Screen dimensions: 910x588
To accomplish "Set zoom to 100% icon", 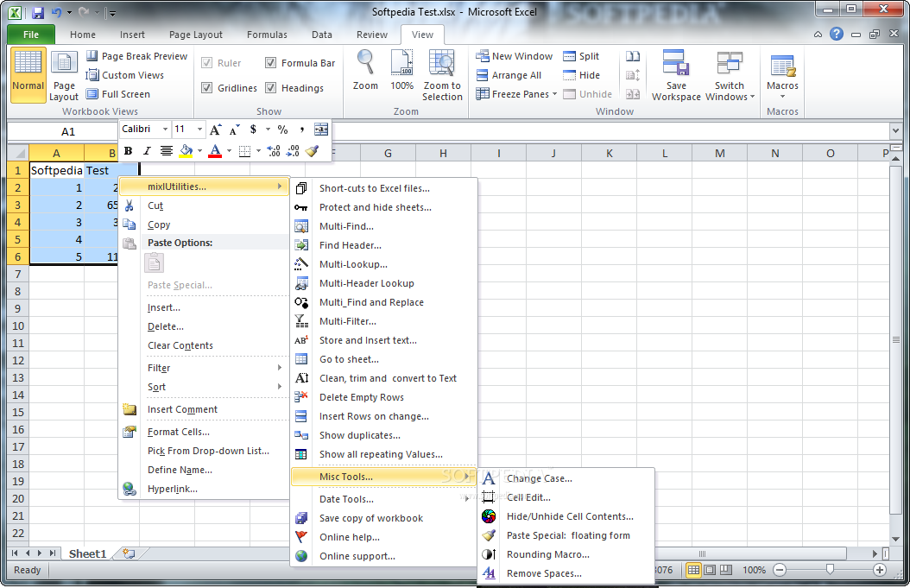I will pyautogui.click(x=401, y=70).
